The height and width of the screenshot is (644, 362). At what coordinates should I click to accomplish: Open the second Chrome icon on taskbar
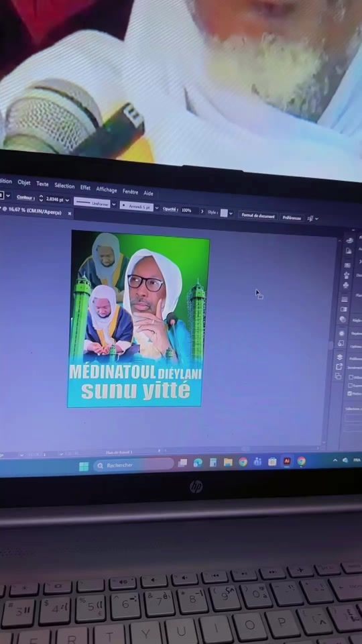[x=301, y=462]
